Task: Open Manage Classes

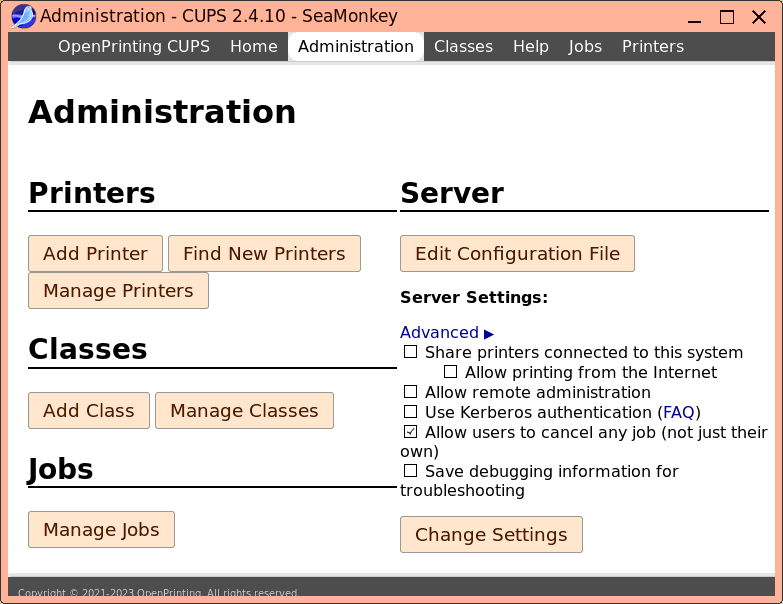Action: tap(244, 410)
